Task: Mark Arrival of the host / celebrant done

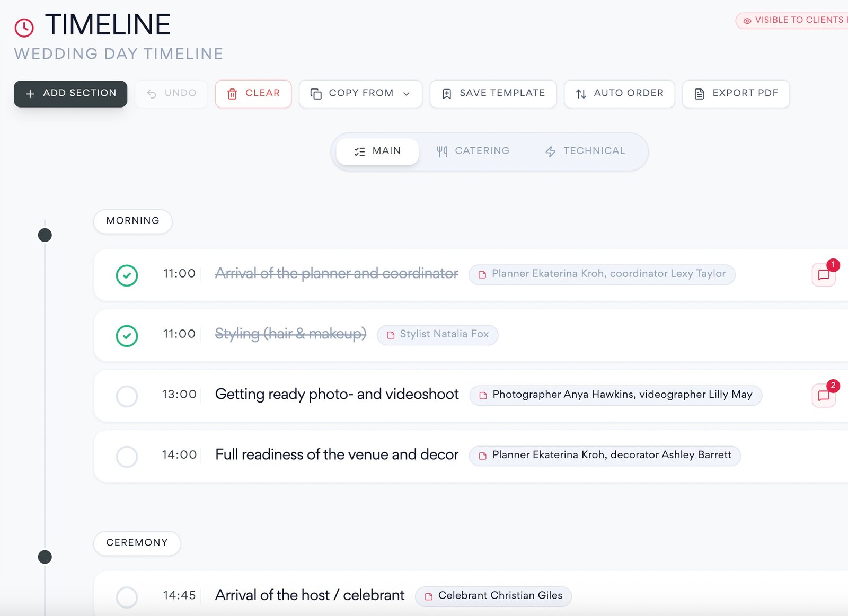Action: point(127,597)
